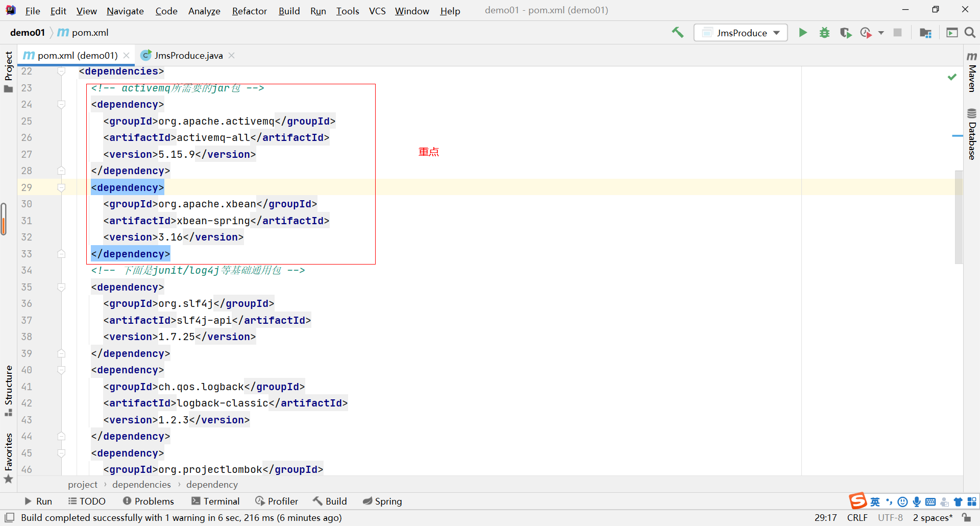Click the demo01 breadcrumb in navigation bar
This screenshot has width=980, height=526.
[x=28, y=33]
